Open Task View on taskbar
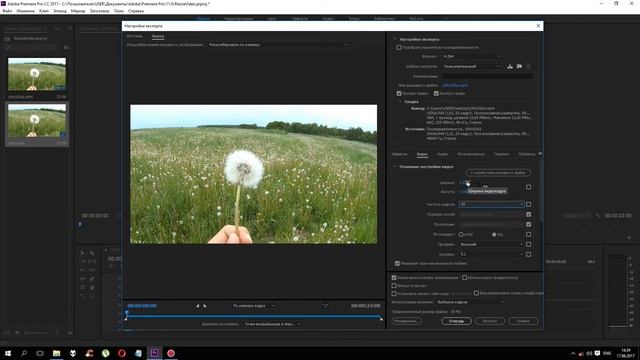Viewport: 640px width, 360px height. pyautogui.click(x=40, y=353)
